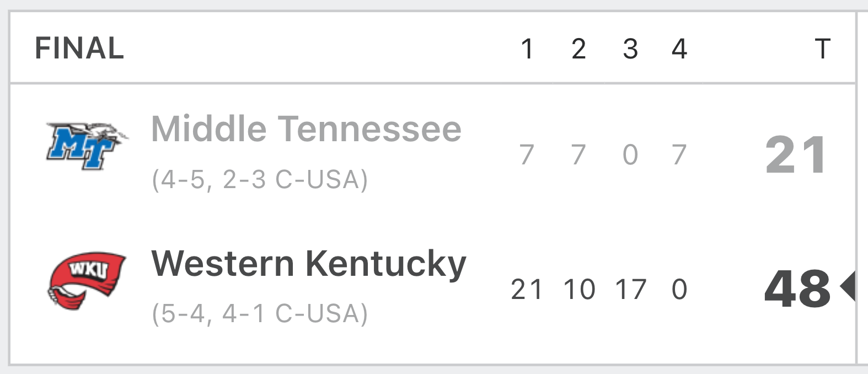Click the T total column header
The width and height of the screenshot is (868, 374).
(822, 49)
